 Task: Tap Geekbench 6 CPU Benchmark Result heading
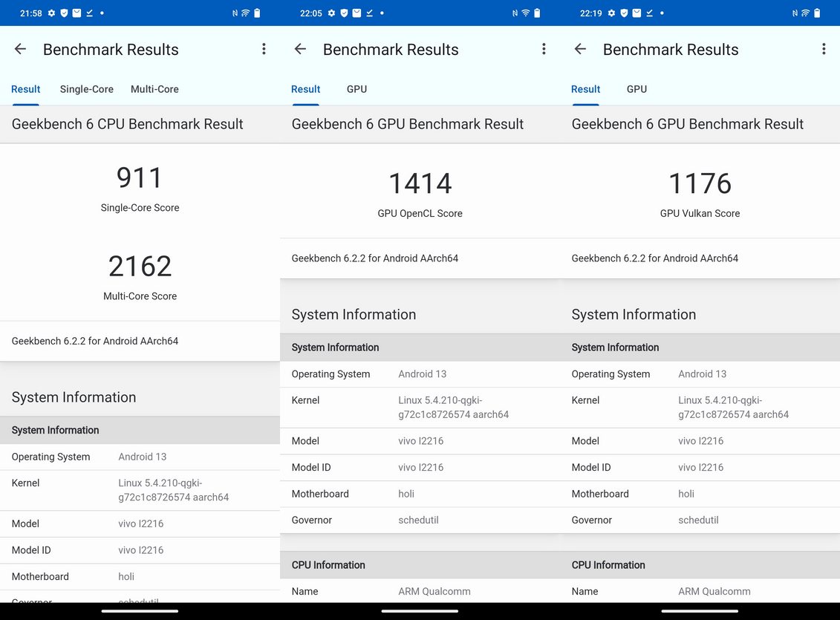click(128, 124)
